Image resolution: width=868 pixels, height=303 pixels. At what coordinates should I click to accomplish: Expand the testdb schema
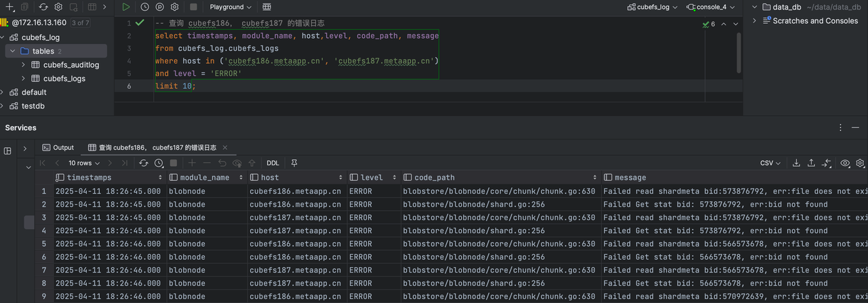(2, 106)
